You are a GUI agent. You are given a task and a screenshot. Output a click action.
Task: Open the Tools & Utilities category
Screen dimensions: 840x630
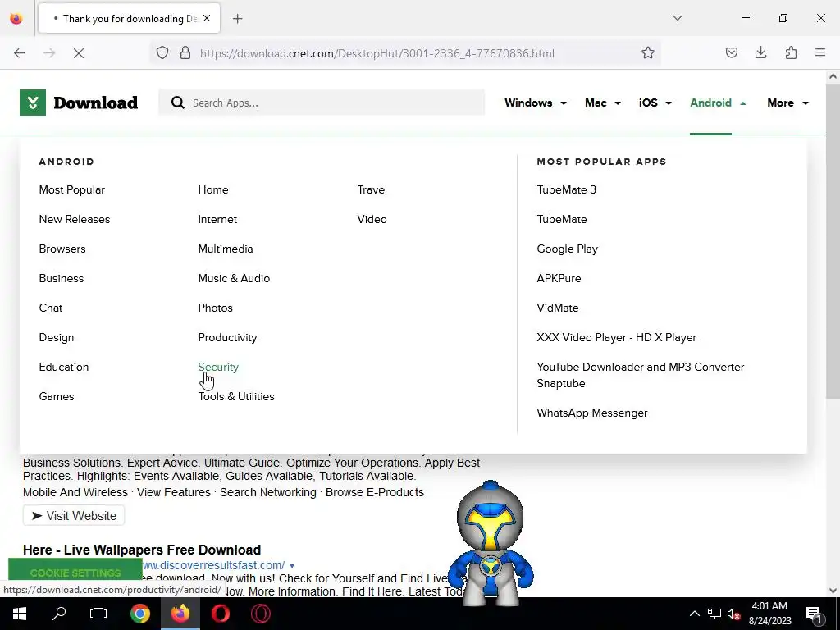click(x=236, y=396)
